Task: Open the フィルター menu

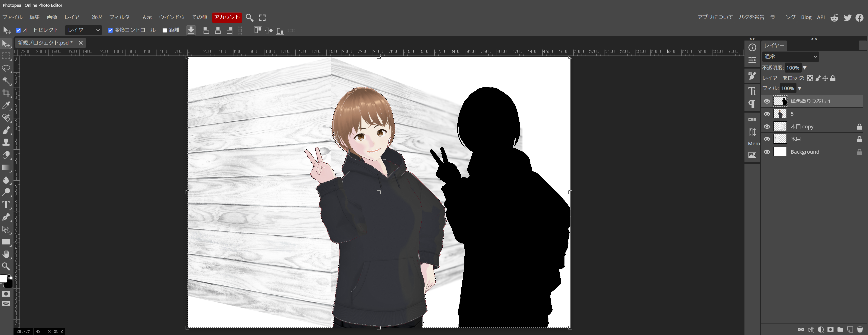Action: pyautogui.click(x=121, y=17)
